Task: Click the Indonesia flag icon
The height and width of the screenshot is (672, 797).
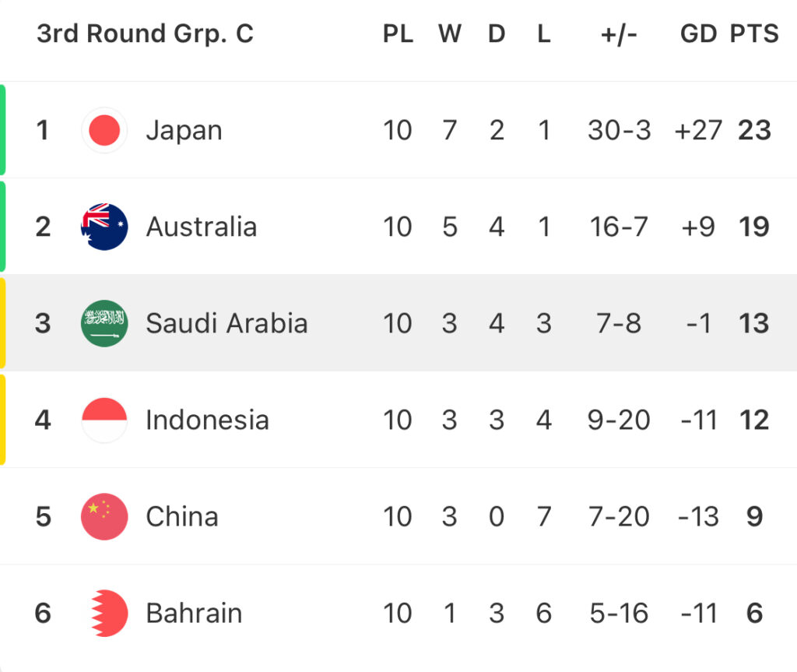Action: (x=104, y=420)
